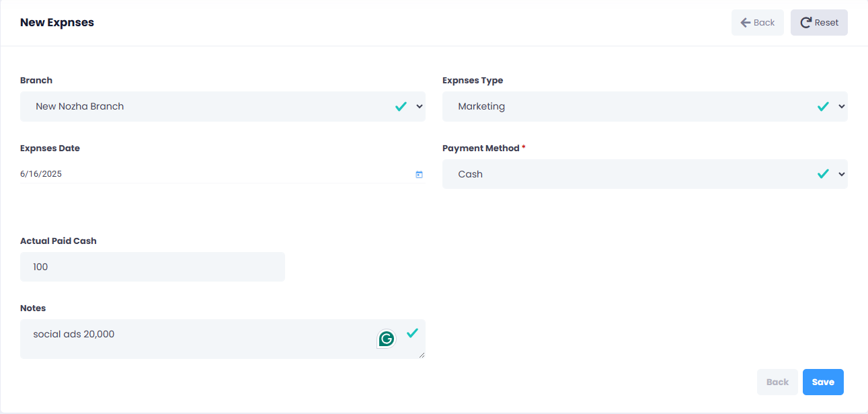
Task: Open the Payment Method dropdown arrow
Action: tap(842, 174)
